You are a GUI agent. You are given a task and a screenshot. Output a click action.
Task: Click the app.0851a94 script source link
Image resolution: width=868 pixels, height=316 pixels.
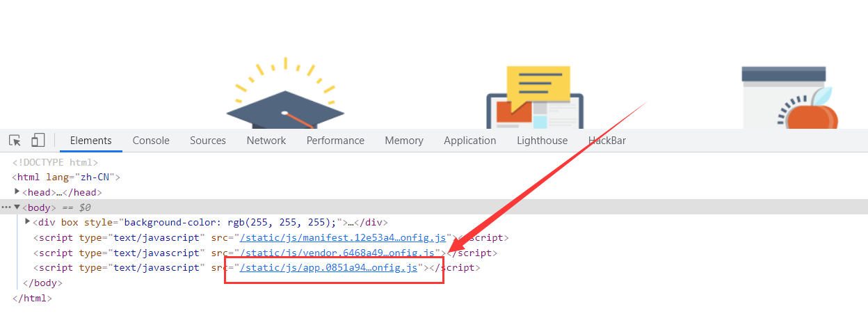tap(328, 268)
